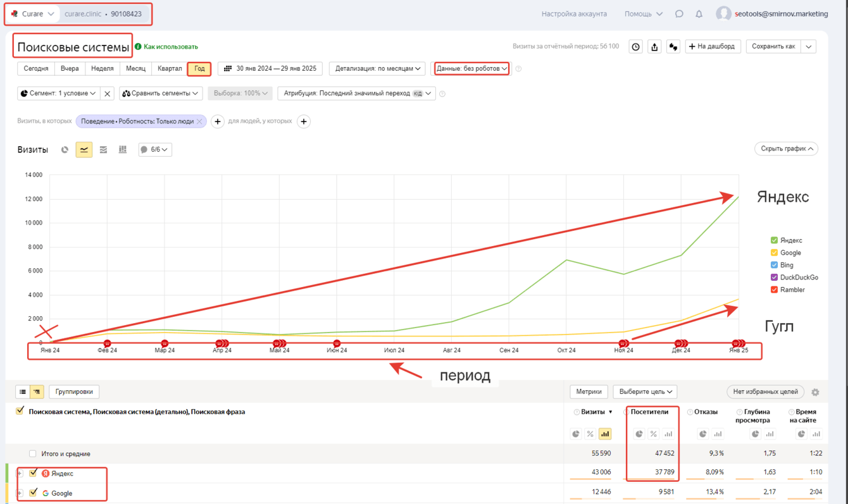Image resolution: width=848 pixels, height=504 pixels.
Task: Select the Год period tab
Action: click(x=199, y=68)
